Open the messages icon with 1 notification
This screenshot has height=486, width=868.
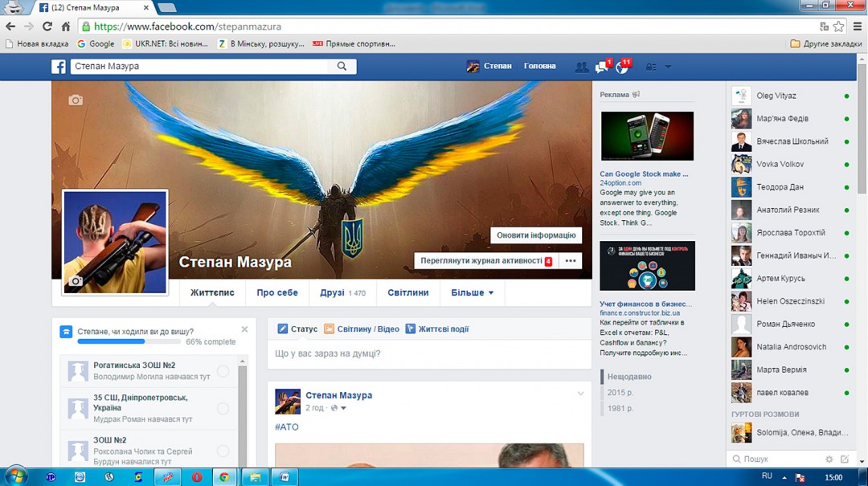click(x=601, y=67)
